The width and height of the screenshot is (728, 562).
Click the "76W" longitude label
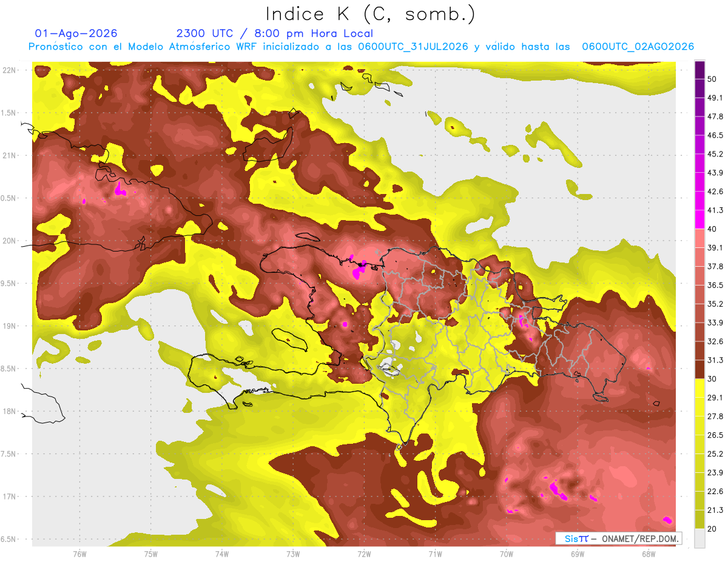[x=79, y=554]
